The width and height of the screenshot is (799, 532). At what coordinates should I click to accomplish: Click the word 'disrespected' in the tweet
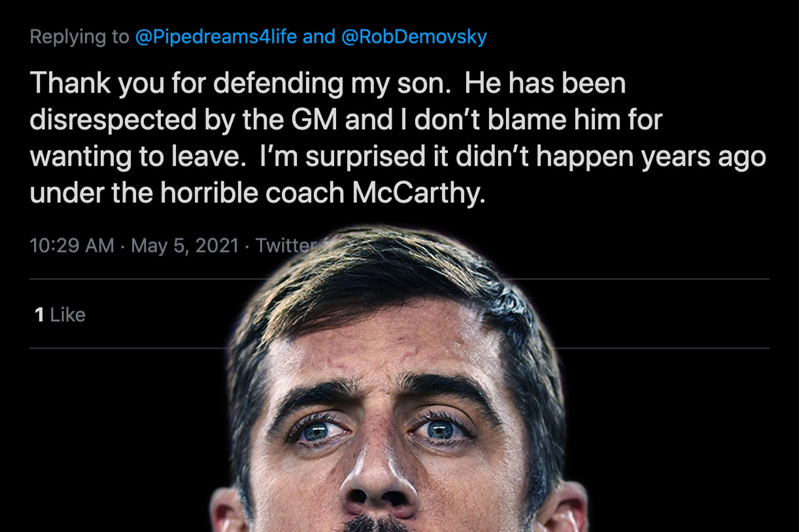tap(113, 120)
